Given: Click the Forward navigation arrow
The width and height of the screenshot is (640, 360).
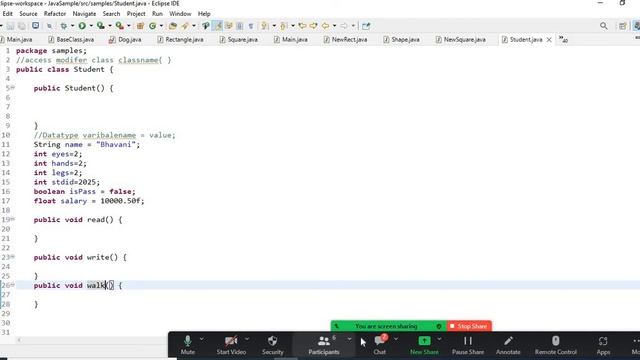Looking at the screenshot, I should [x=344, y=26].
